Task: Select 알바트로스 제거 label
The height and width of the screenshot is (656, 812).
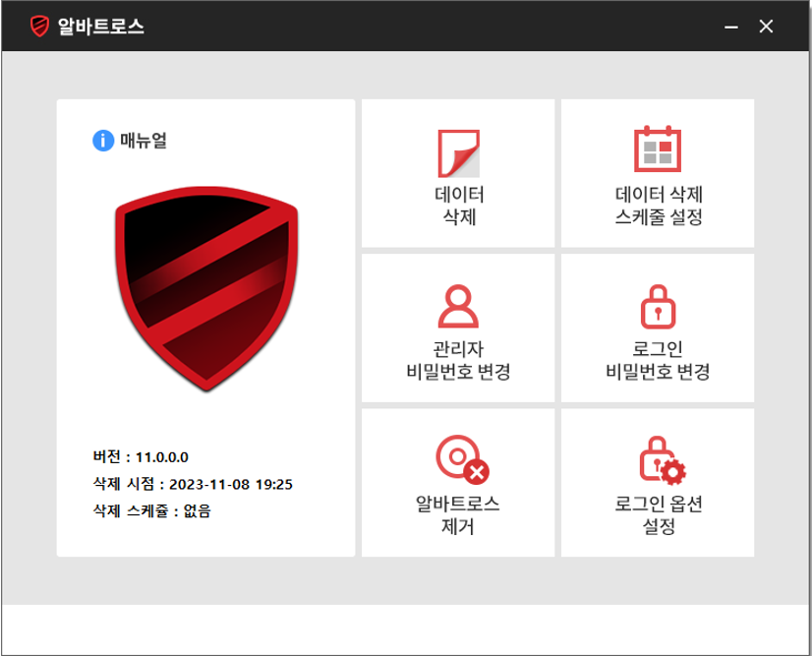Action: (459, 515)
